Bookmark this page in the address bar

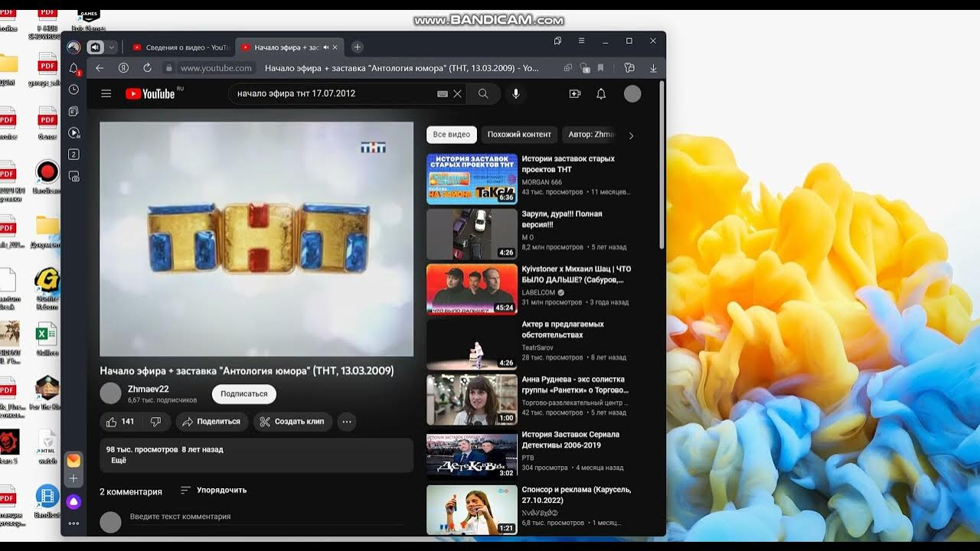point(601,68)
